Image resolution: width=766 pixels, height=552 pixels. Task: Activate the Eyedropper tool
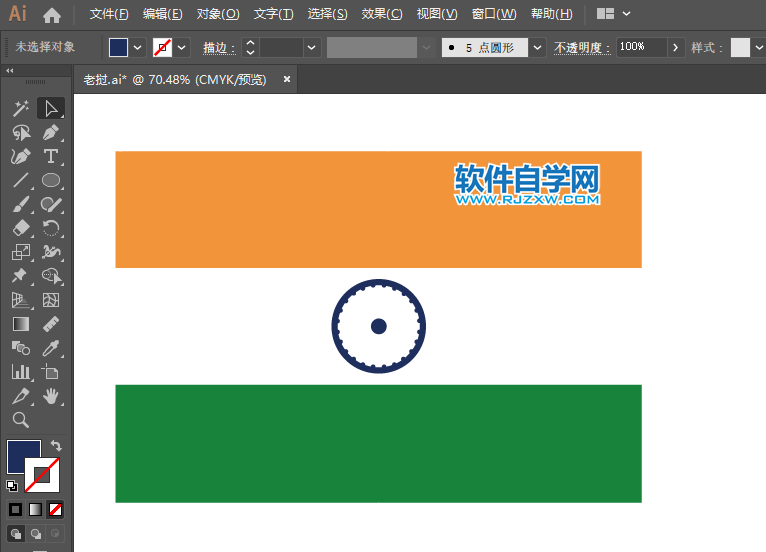tap(51, 348)
